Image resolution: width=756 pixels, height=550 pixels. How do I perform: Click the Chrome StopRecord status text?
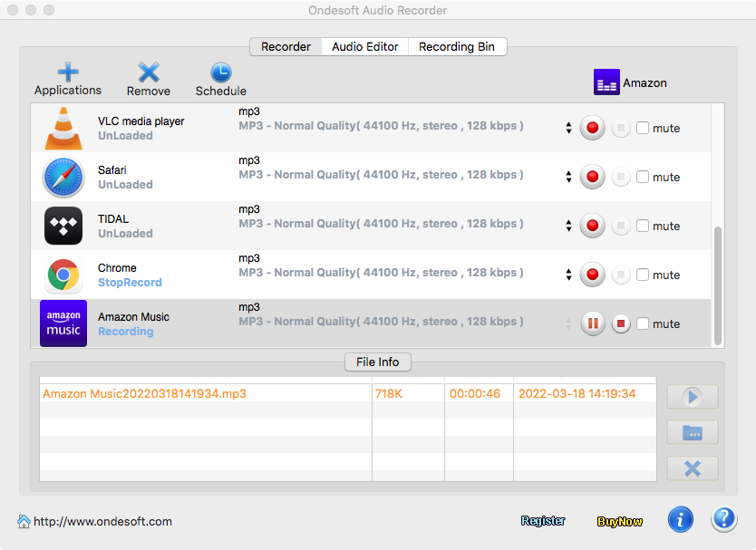click(130, 283)
